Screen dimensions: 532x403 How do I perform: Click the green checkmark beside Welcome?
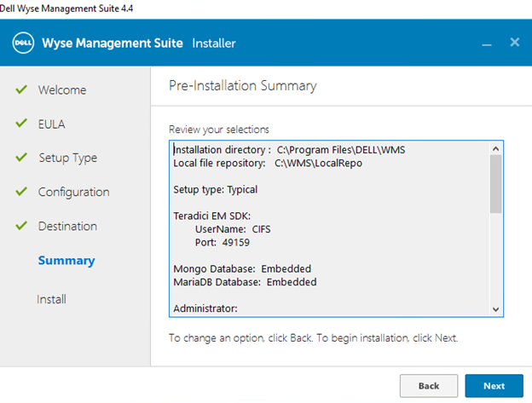[21, 89]
